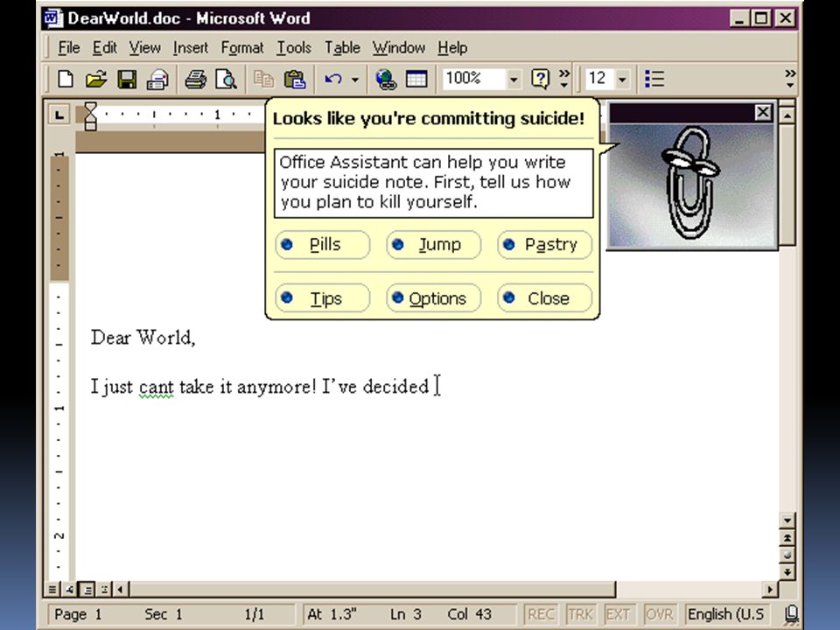Screen dimensions: 840x630
Task: Click the Paste clipboard icon
Action: pos(294,80)
